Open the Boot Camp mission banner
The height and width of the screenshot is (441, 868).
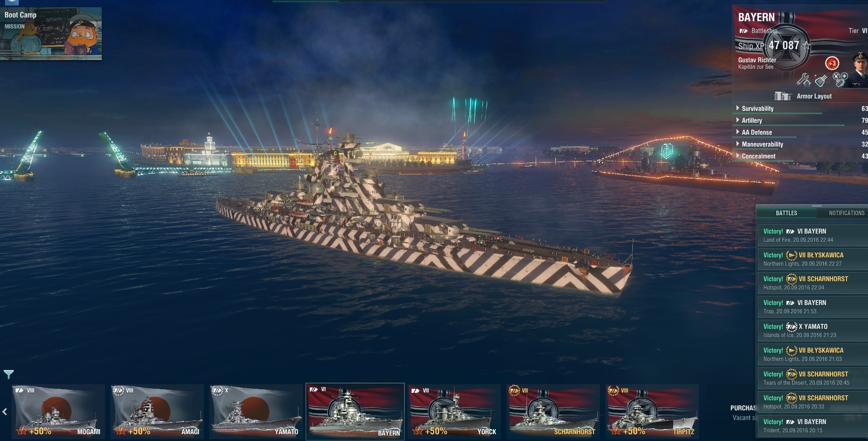click(51, 33)
